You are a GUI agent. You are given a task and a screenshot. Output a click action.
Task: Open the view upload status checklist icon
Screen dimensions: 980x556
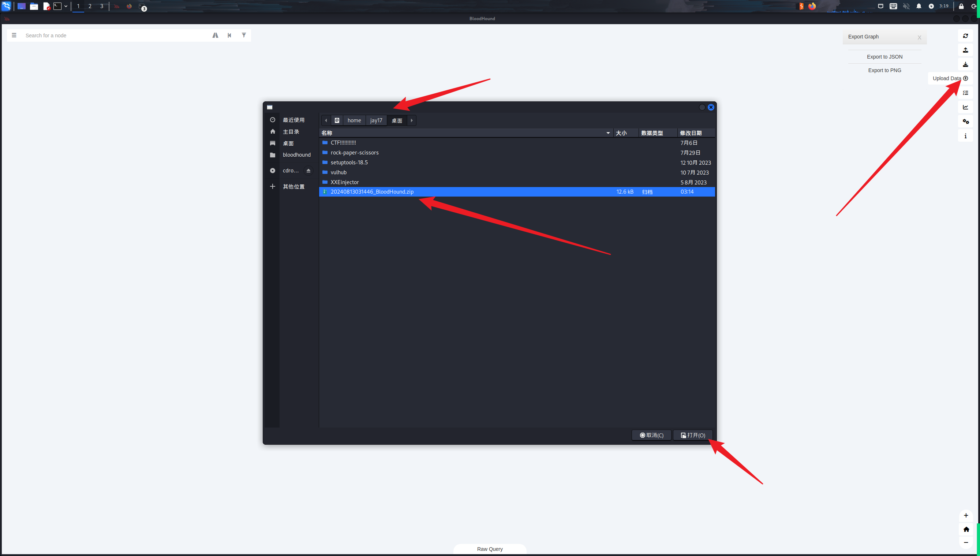tap(965, 93)
